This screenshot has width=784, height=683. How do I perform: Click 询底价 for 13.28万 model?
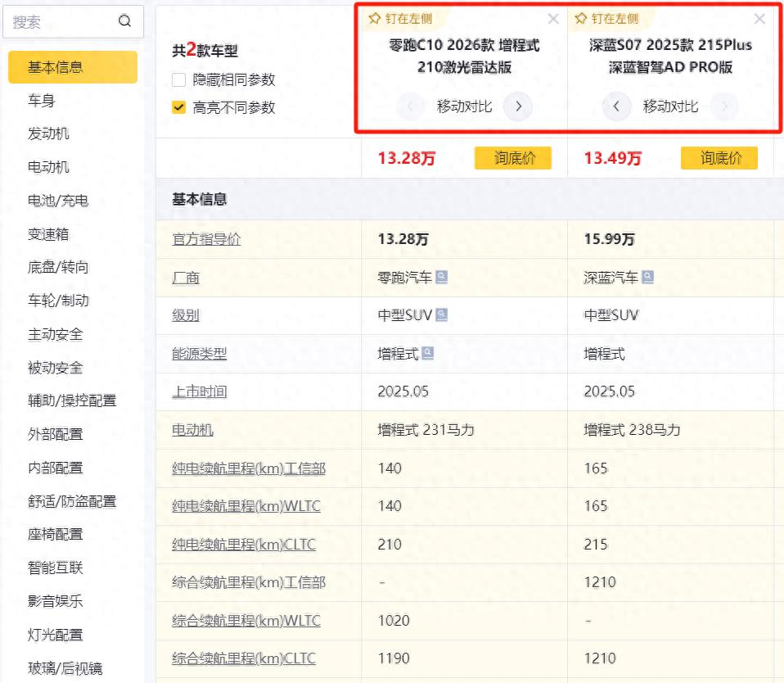point(513,158)
